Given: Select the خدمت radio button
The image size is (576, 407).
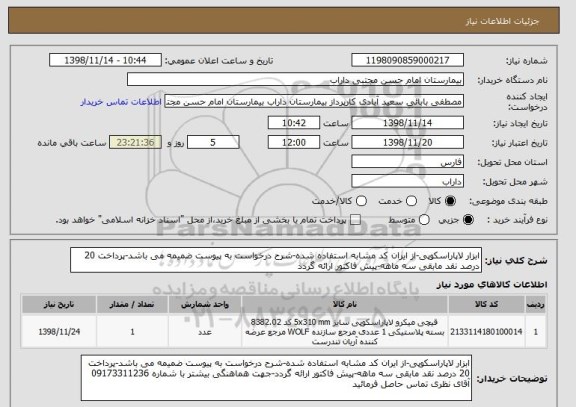Looking at the screenshot, I should tap(411, 201).
